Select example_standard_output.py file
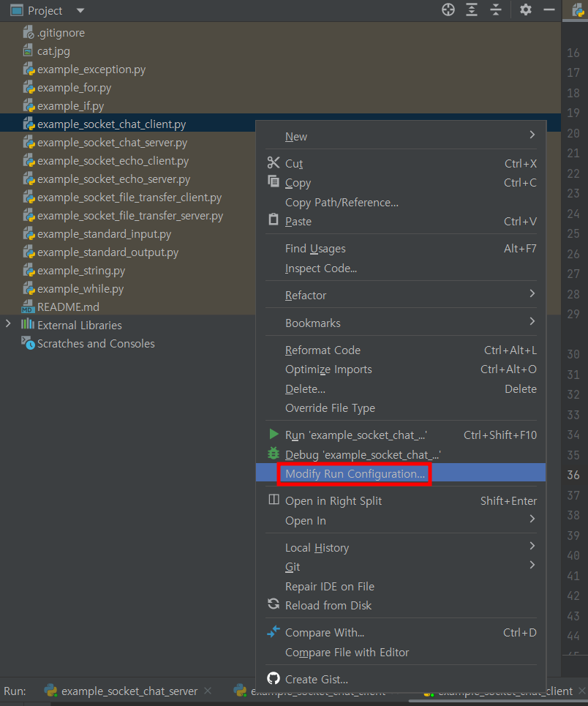 (108, 252)
